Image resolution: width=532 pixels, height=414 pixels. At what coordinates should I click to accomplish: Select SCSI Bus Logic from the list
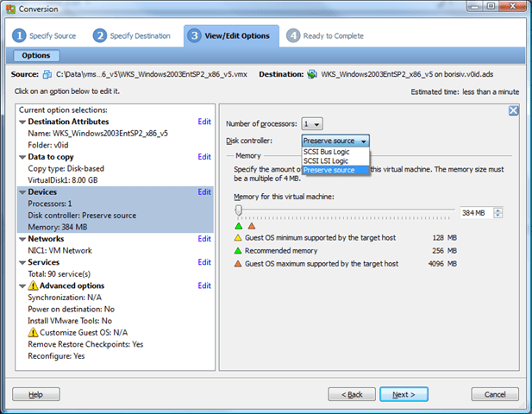(x=326, y=151)
